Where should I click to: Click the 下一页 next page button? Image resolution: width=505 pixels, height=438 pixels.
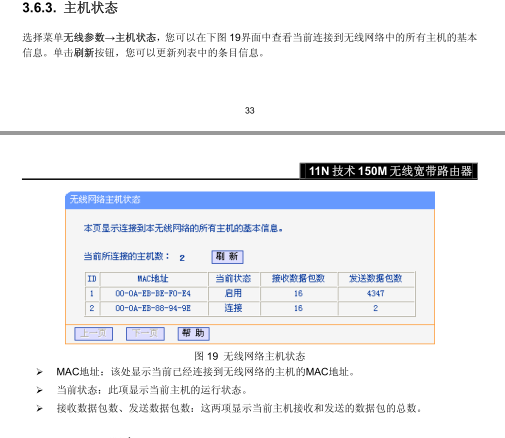(145, 333)
